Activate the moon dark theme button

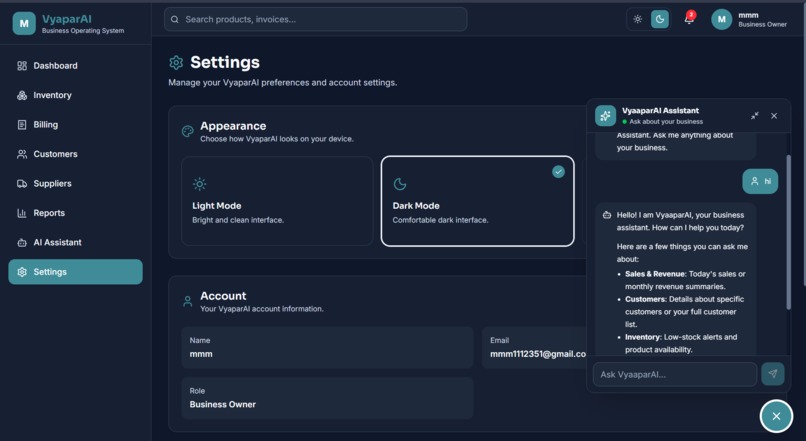660,19
